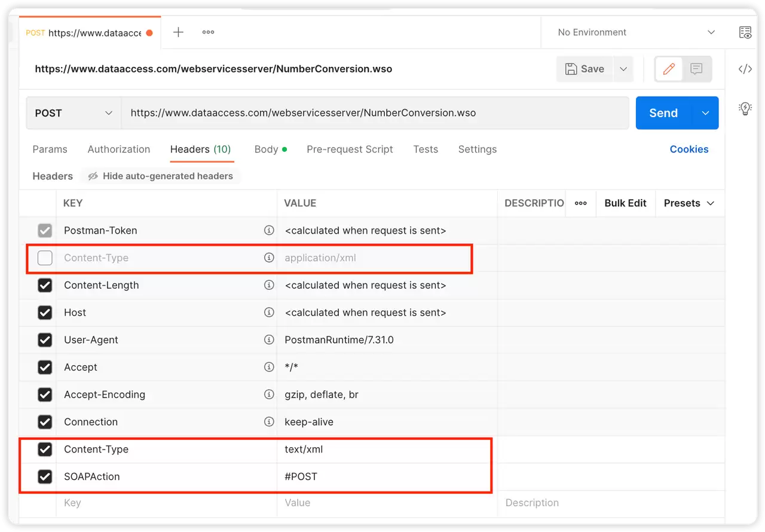765x532 pixels.
Task: Switch to the Authorization tab
Action: point(119,149)
